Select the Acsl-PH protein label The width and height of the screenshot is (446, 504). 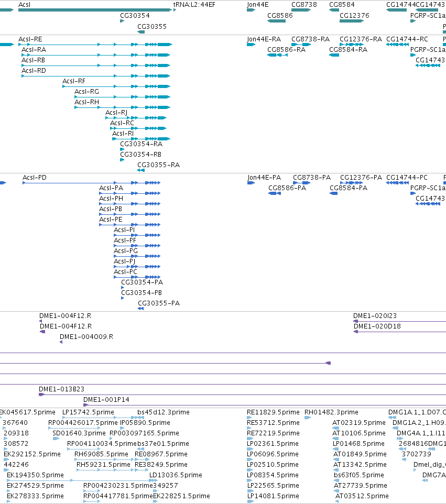click(111, 199)
